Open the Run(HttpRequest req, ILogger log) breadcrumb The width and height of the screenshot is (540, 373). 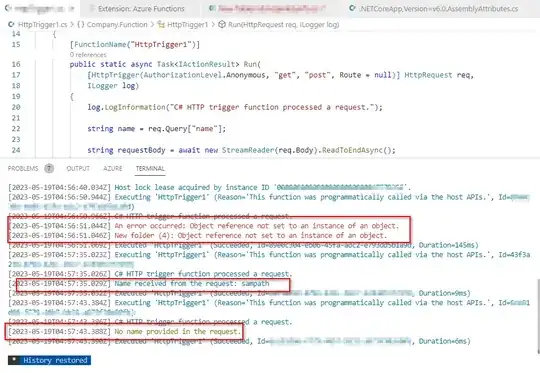coord(283,24)
